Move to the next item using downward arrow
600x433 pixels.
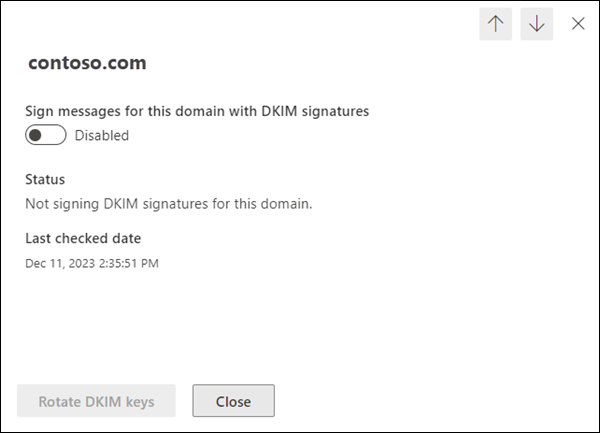point(537,24)
